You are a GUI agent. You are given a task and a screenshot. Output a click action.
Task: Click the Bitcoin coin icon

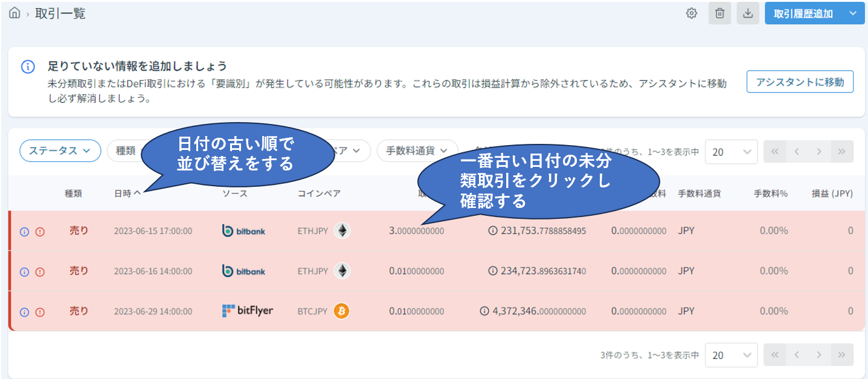tap(341, 311)
